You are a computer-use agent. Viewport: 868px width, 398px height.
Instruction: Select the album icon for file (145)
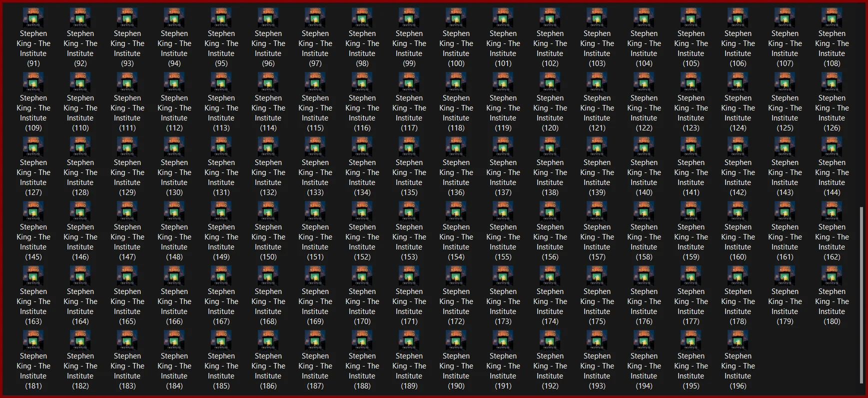33,211
